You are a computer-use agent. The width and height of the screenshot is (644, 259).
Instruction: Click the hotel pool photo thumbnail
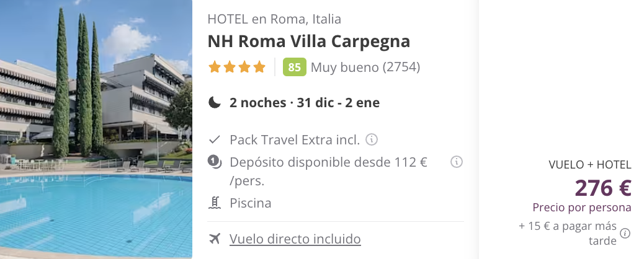(x=96, y=129)
